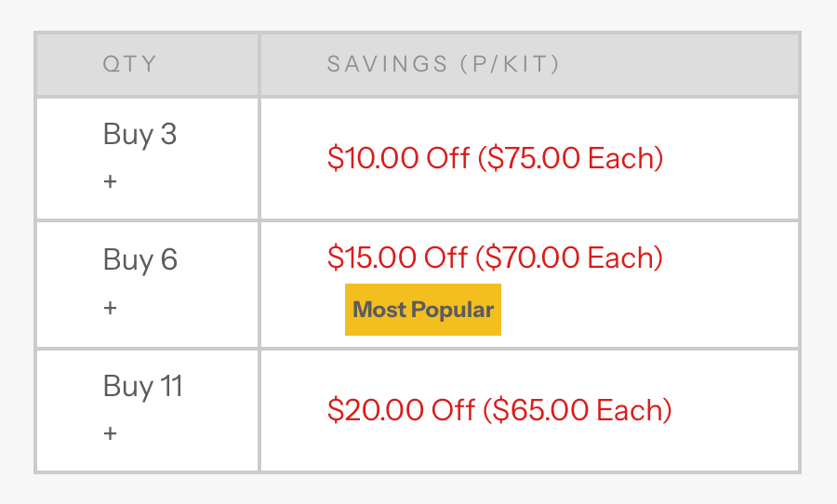The image size is (837, 504).
Task: Click the (P/KIT) header text
Action: 509,64
